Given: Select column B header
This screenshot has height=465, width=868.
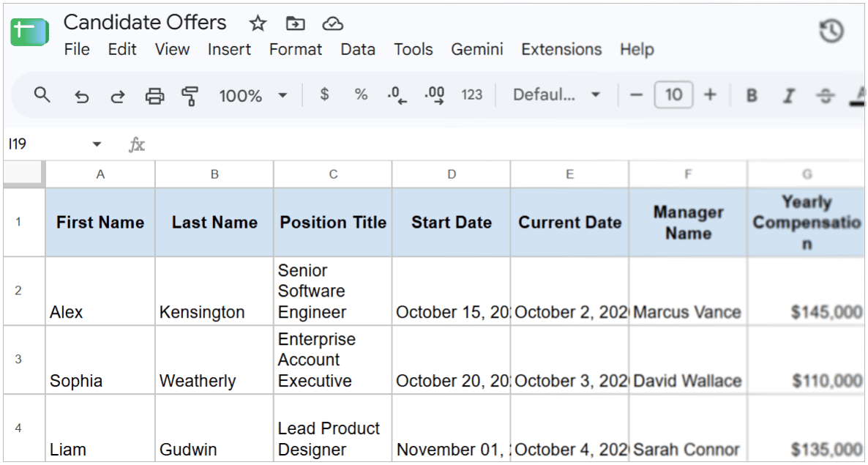Looking at the screenshot, I should [214, 174].
